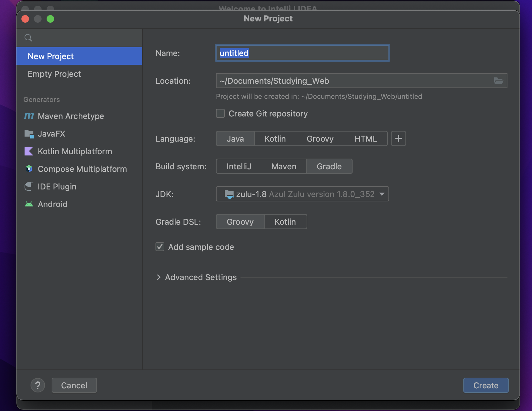Click the 'Build system:' label

click(x=181, y=166)
